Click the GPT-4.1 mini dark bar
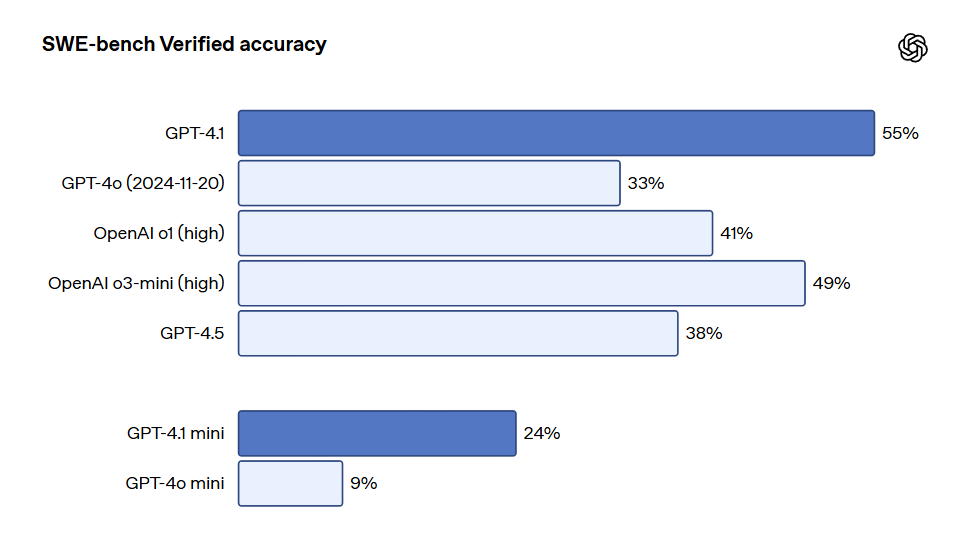The image size is (963, 556). tap(377, 433)
